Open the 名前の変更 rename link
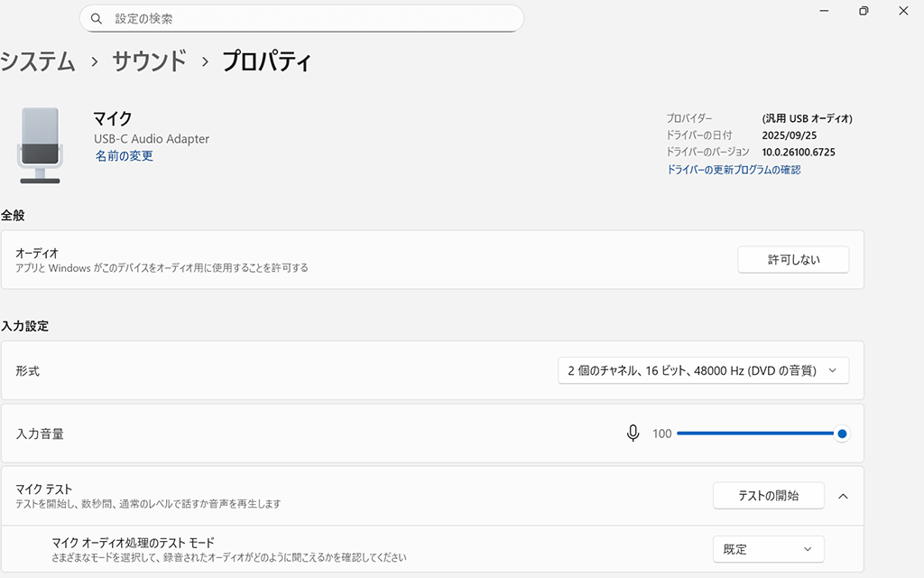The image size is (924, 578). (125, 156)
